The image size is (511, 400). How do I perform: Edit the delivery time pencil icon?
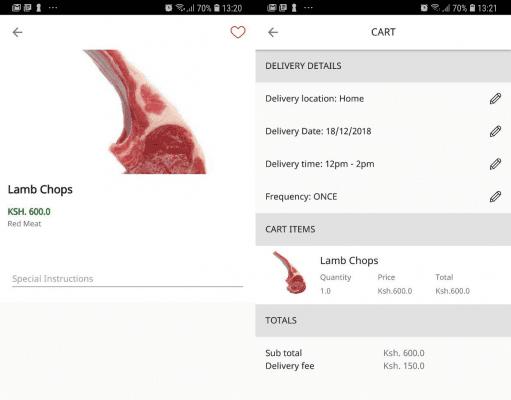[495, 164]
